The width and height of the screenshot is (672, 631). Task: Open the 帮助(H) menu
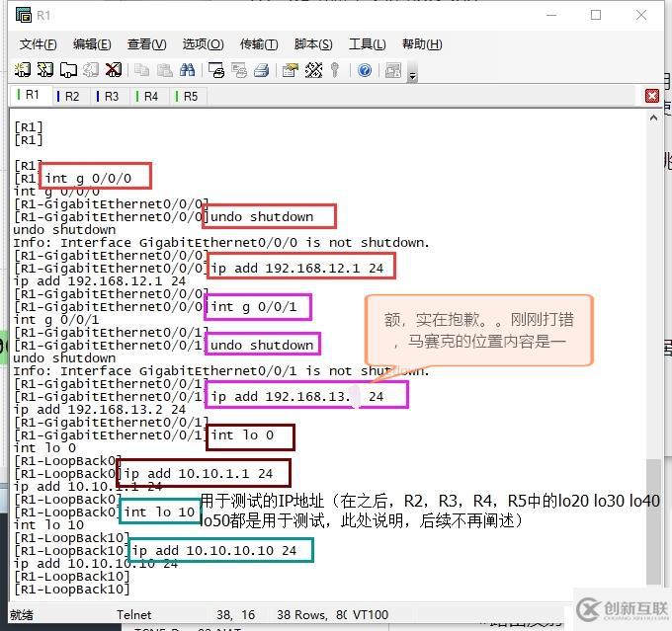(422, 44)
